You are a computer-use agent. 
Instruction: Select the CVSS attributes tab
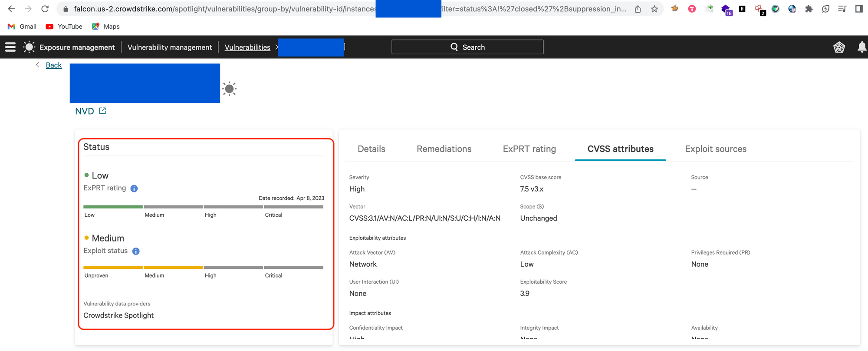(x=621, y=149)
